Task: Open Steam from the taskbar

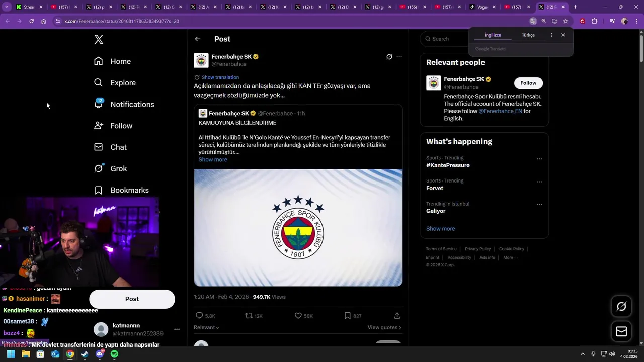Action: point(85,354)
